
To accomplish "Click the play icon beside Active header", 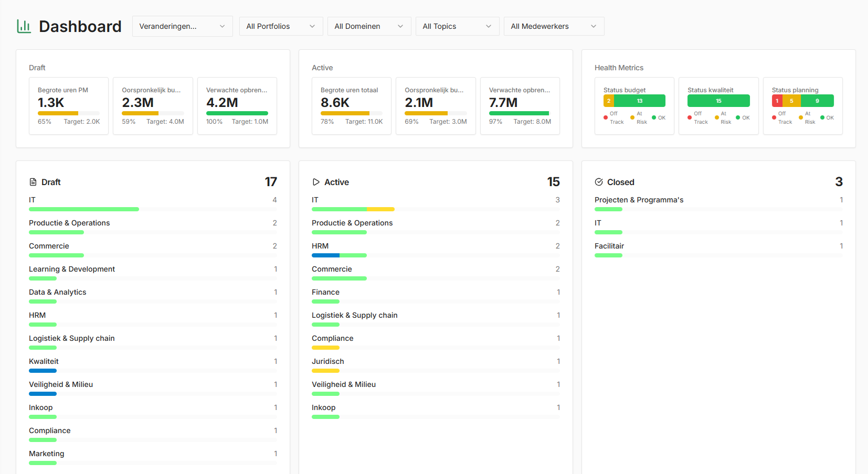I will [x=316, y=181].
